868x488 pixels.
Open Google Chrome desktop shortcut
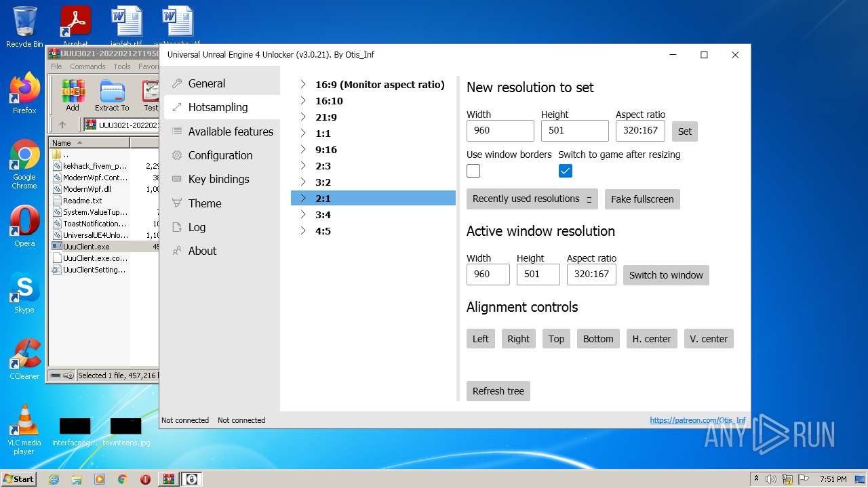click(x=24, y=165)
